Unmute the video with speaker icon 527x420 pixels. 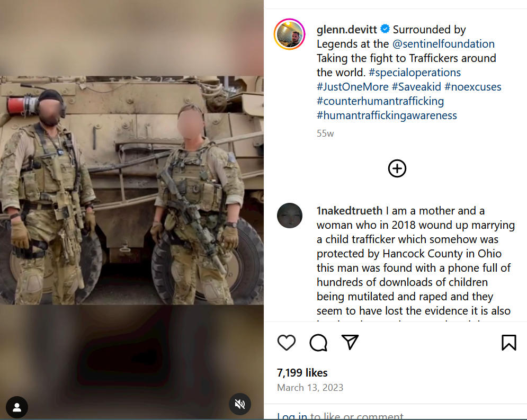pos(239,404)
